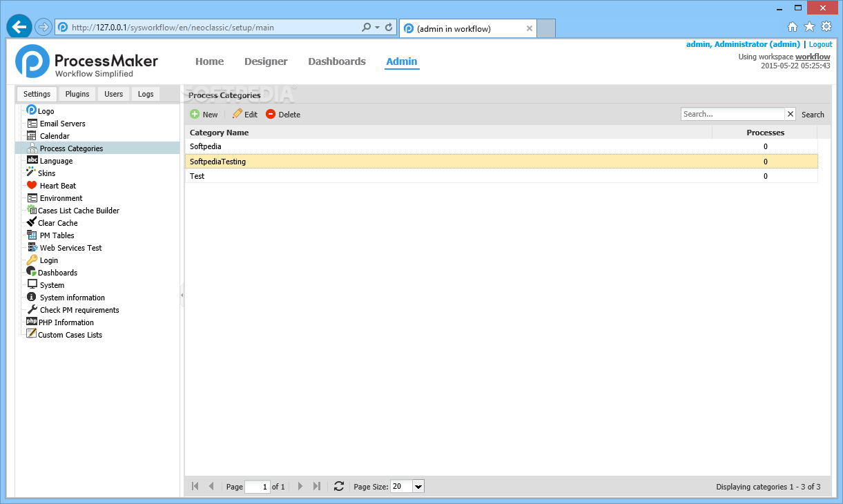The height and width of the screenshot is (504, 843).
Task: Open the Home menu
Action: (209, 61)
